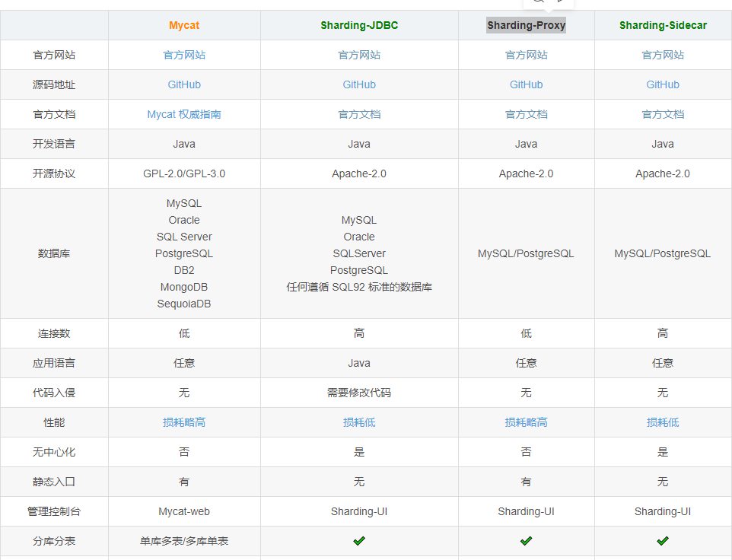
Task: Click the 官方网站 row label
Action: click(54, 55)
